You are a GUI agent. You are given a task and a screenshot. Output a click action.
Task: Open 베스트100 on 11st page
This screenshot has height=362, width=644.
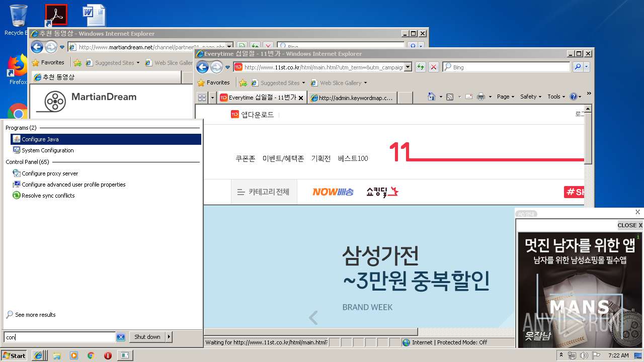tap(353, 158)
